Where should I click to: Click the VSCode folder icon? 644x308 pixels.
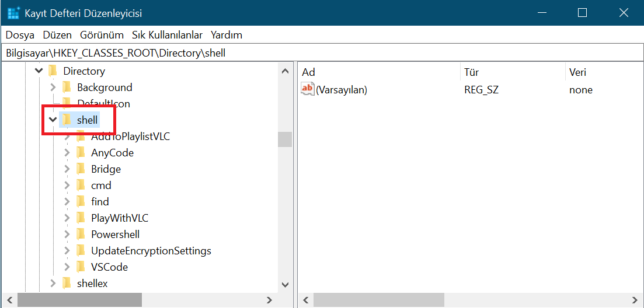point(81,267)
